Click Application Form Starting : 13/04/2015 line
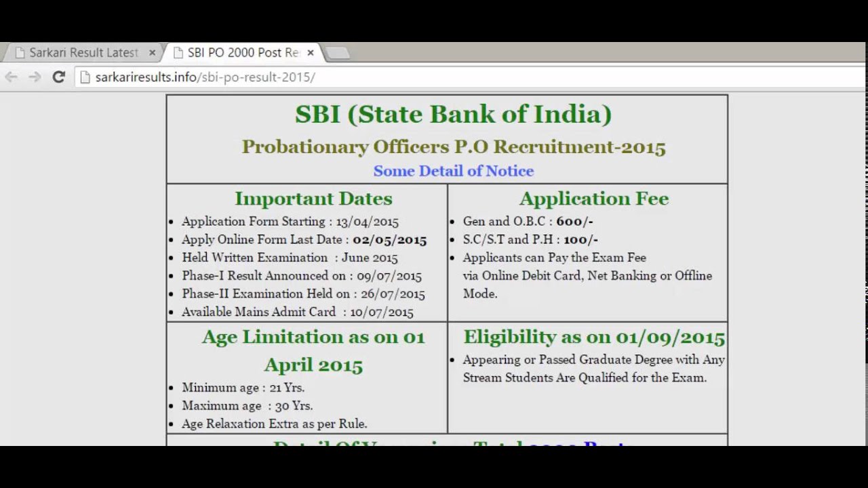 click(x=290, y=222)
